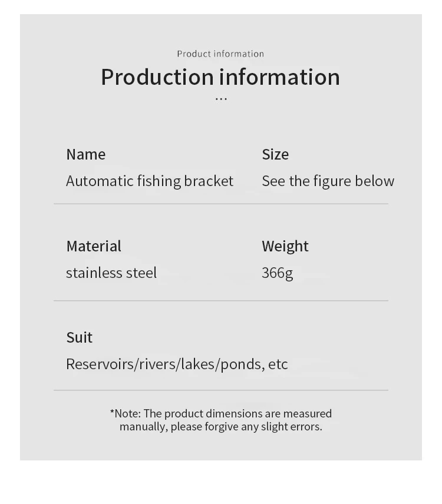442x504 pixels.
Task: Click the 'Name' field label
Action: click(86, 154)
